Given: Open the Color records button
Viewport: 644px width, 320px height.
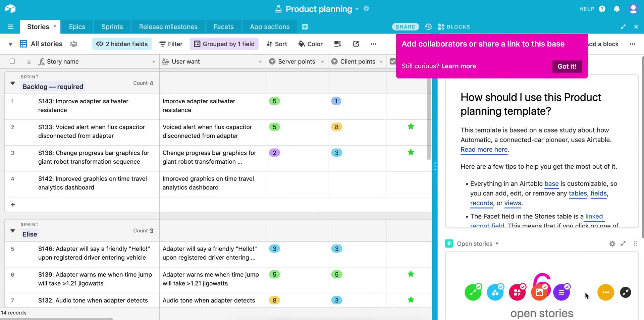Looking at the screenshot, I should (310, 44).
